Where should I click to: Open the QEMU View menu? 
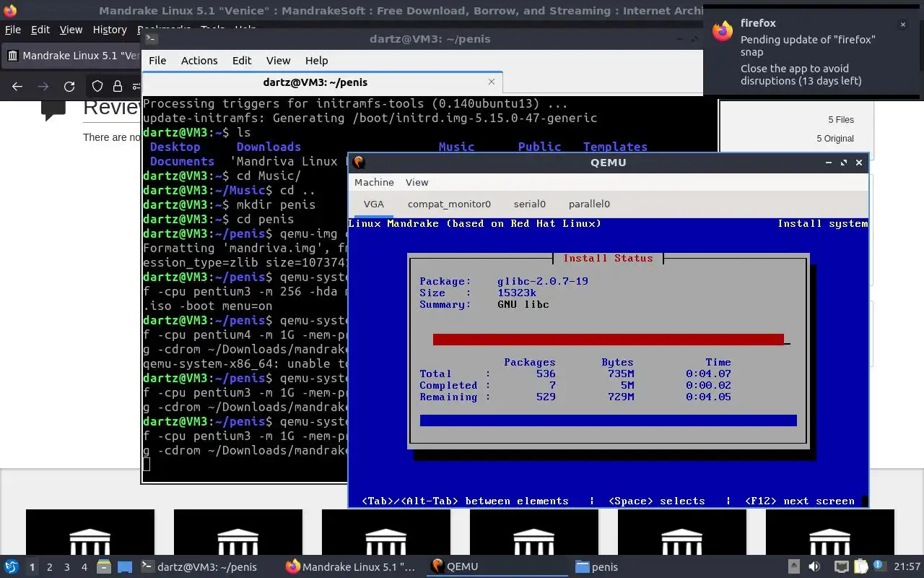[x=417, y=182]
